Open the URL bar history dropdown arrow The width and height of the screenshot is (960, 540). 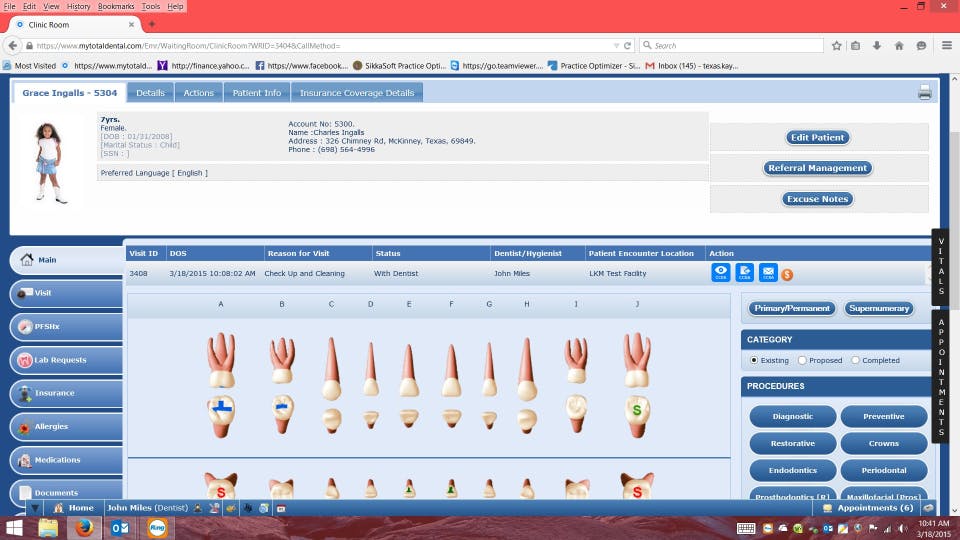[616, 46]
